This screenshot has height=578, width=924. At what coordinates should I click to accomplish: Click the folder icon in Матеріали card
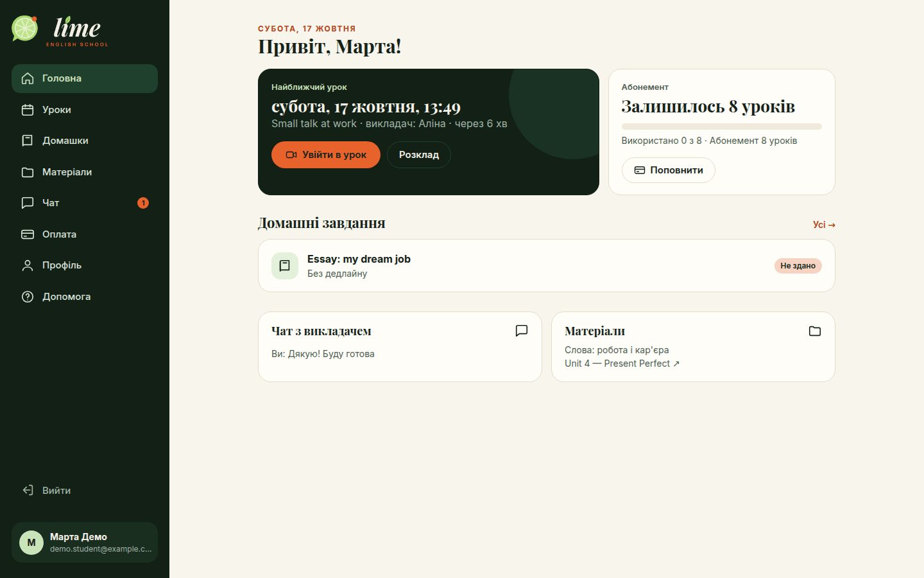[815, 331]
